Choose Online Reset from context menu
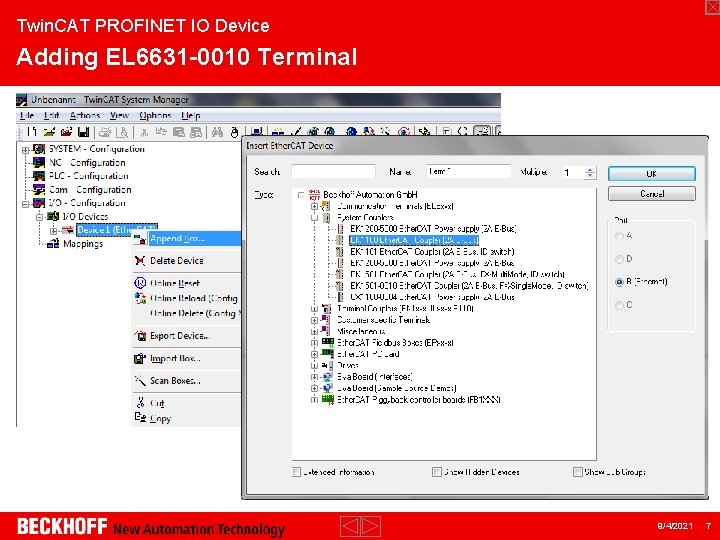720x540 pixels. (x=186, y=283)
